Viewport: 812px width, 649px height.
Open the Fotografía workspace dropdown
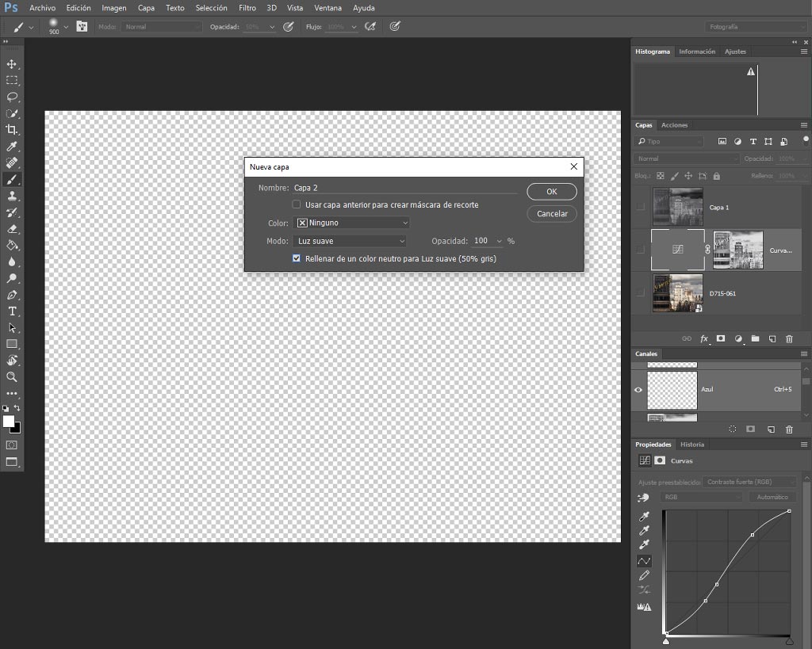(756, 27)
